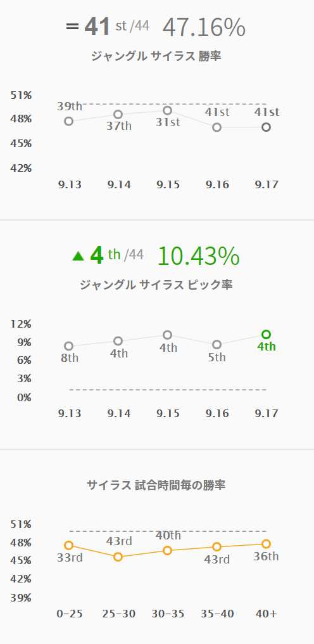Select the 9.16 win rate circle (41st)

point(217,127)
